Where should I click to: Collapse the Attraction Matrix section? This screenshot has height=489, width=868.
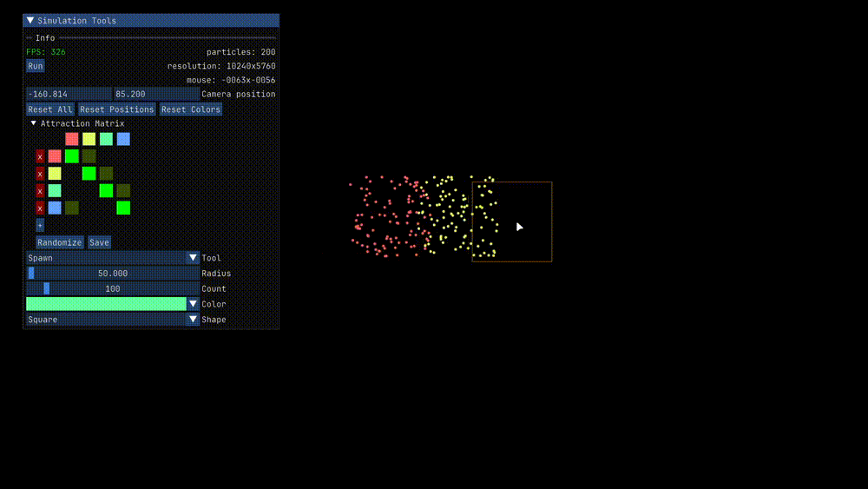pyautogui.click(x=34, y=123)
